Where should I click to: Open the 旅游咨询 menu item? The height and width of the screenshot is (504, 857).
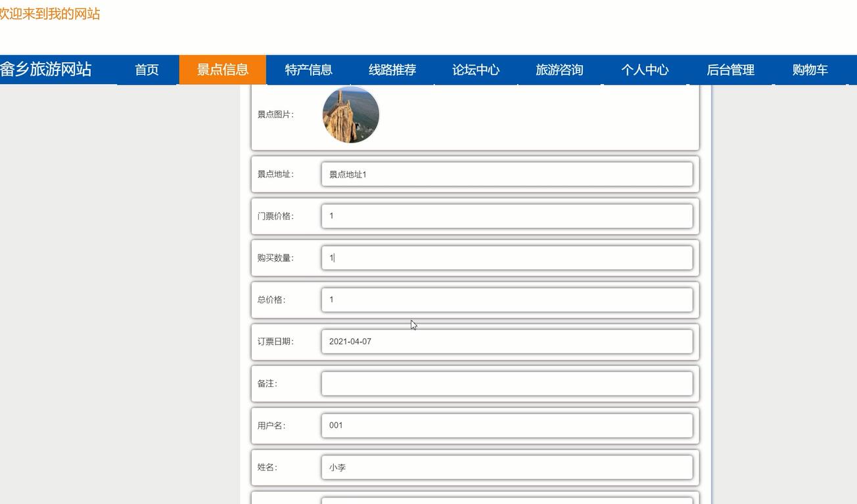pyautogui.click(x=559, y=70)
